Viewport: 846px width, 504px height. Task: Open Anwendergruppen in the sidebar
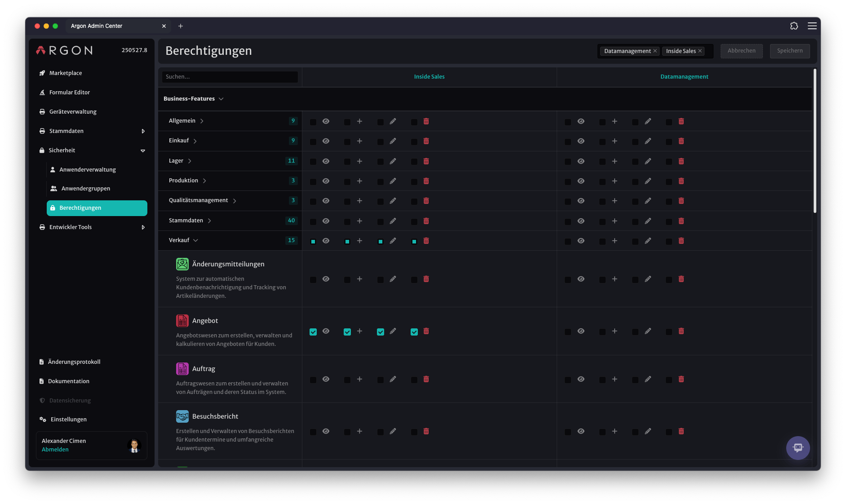tap(85, 189)
